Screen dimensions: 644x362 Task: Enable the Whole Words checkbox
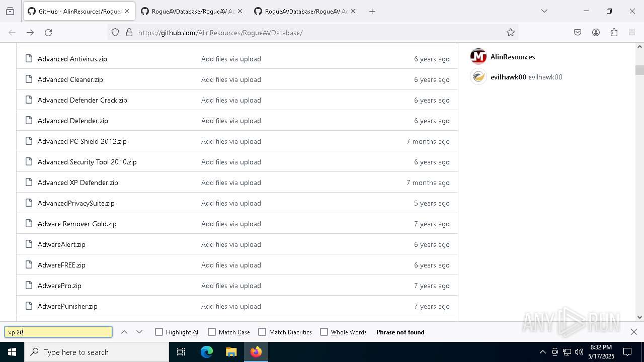[324, 332]
